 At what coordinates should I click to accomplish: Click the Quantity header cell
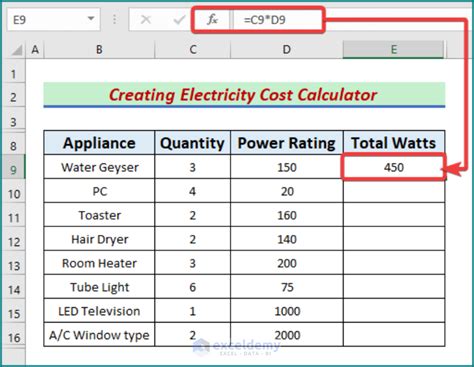[193, 143]
